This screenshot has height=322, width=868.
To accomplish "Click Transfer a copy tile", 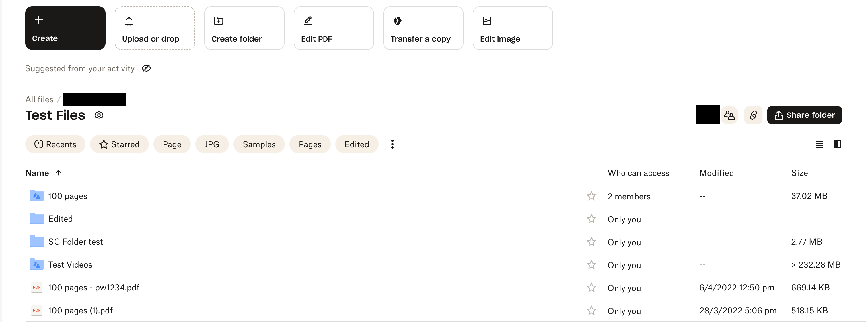I will click(x=423, y=28).
